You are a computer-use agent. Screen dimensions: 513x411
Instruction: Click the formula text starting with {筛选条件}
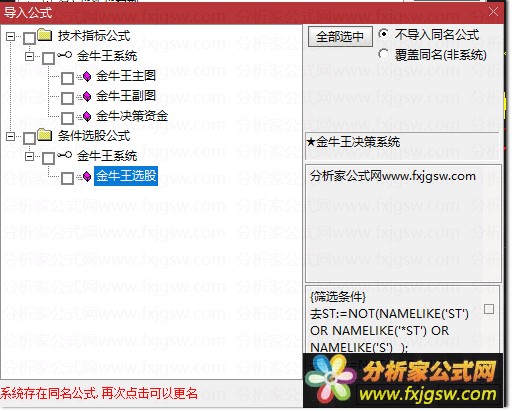pos(389,322)
